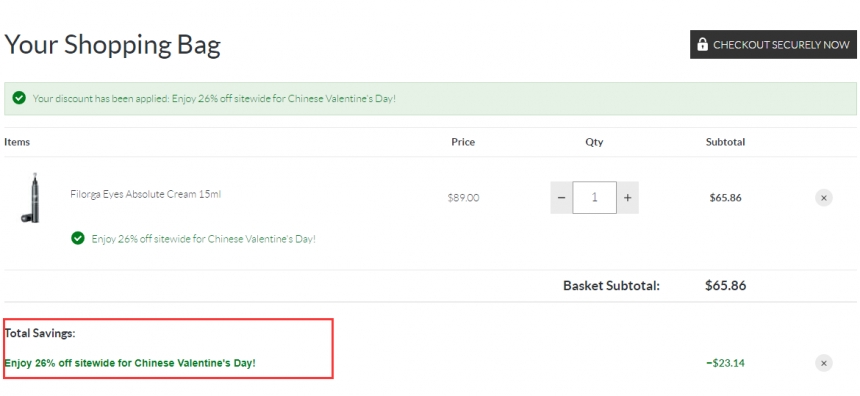Image resolution: width=860 pixels, height=396 pixels.
Task: Click the Your Shopping Bag heading
Action: pos(112,45)
